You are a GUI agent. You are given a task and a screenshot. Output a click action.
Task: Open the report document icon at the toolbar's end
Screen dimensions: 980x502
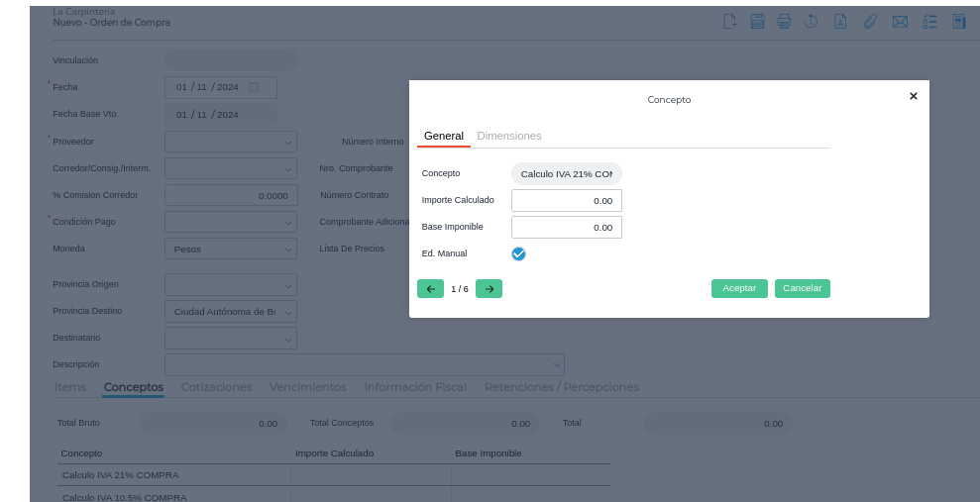pyautogui.click(x=959, y=21)
